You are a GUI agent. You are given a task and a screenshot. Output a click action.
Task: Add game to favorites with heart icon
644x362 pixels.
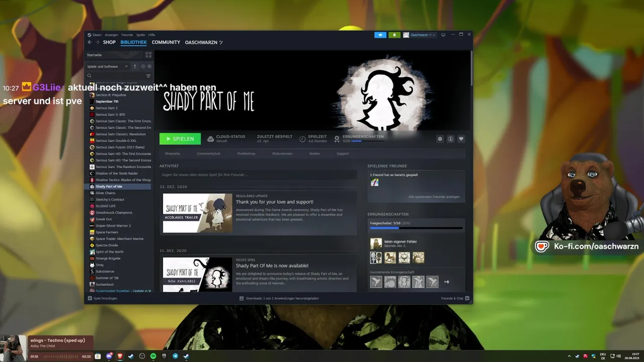461,139
